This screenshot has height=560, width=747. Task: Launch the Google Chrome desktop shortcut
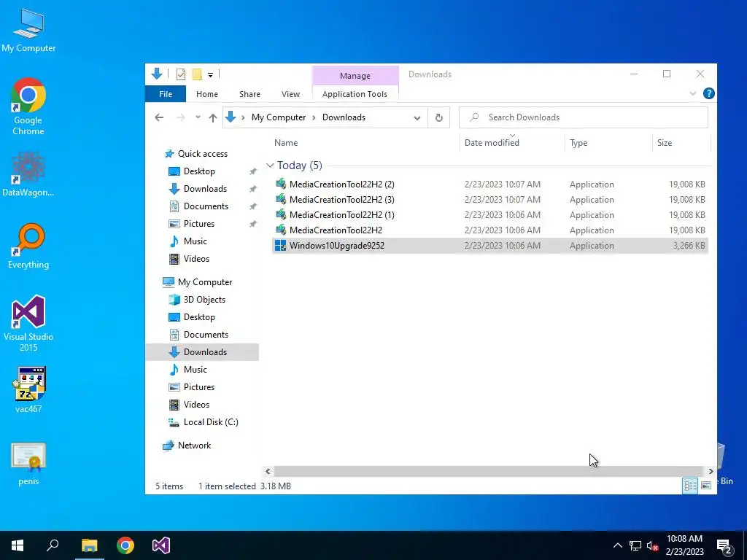click(28, 106)
